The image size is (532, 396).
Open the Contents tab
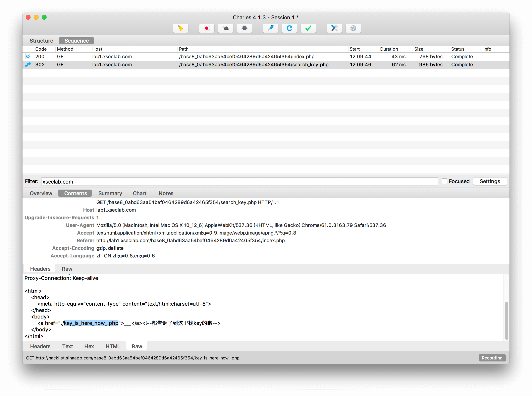tap(75, 193)
